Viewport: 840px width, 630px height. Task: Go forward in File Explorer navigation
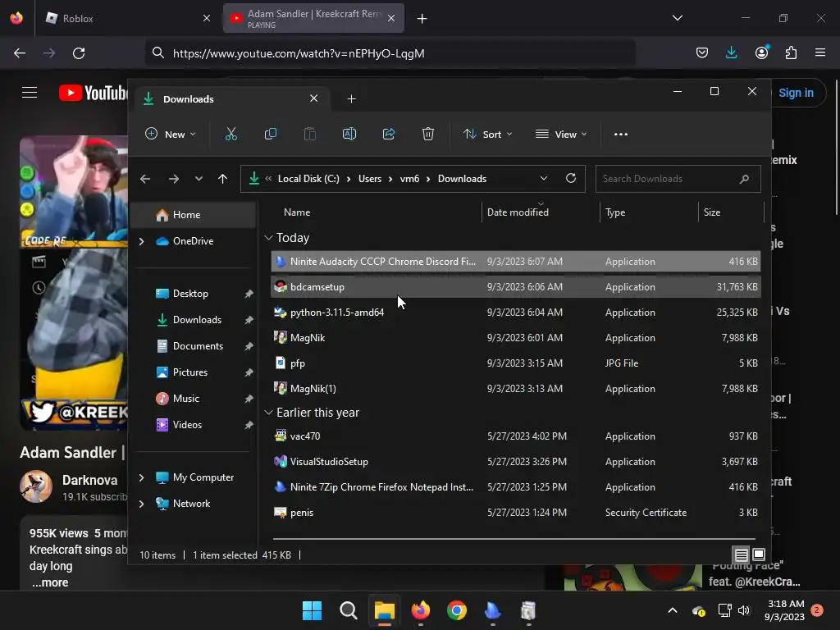(174, 179)
